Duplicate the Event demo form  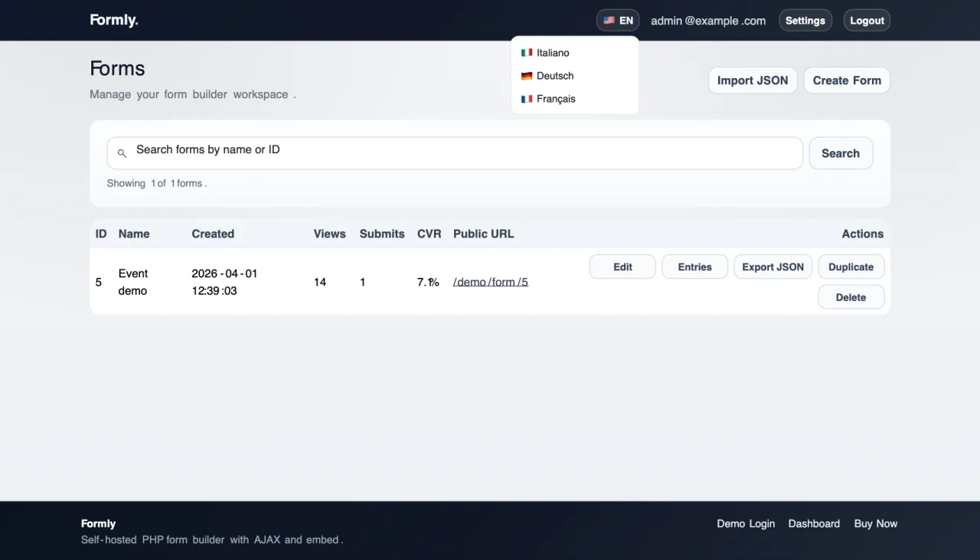pyautogui.click(x=851, y=267)
